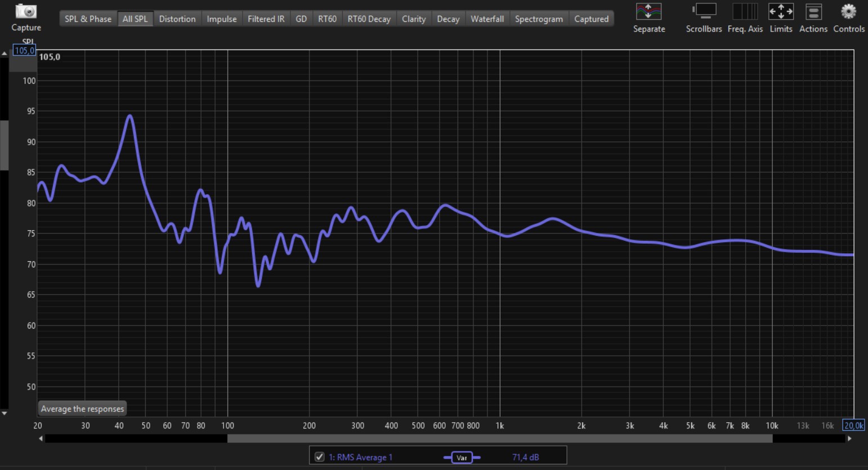Image resolution: width=868 pixels, height=470 pixels.
Task: Click the Freq. Axis icon
Action: [x=745, y=12]
